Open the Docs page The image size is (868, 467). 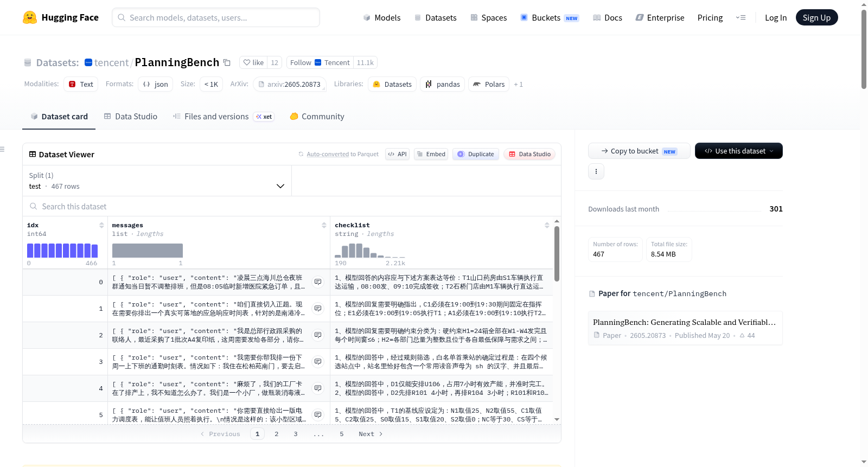608,17
